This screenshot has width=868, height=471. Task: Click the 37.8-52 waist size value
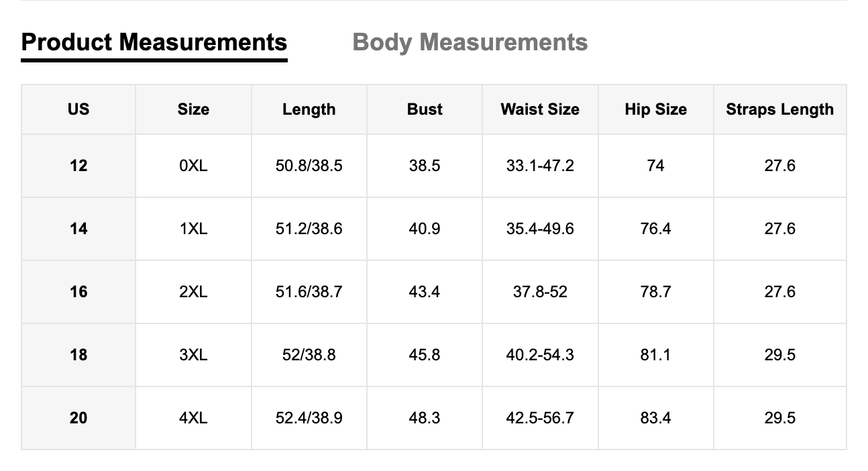tap(540, 292)
